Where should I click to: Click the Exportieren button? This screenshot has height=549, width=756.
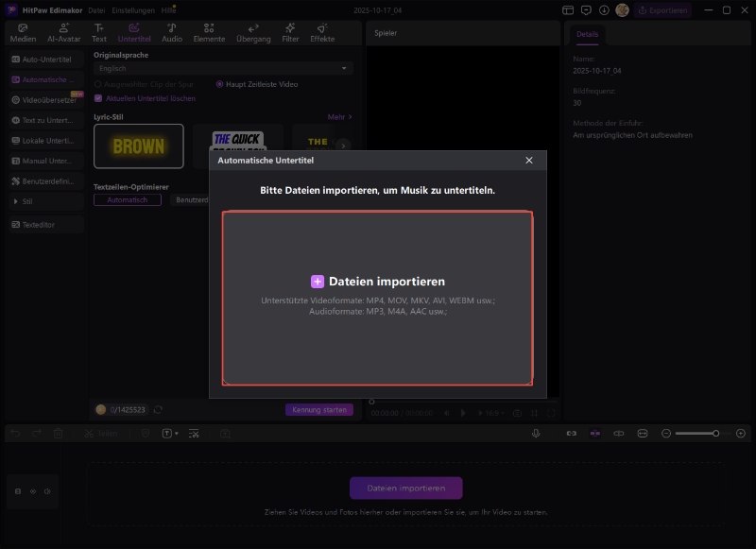click(x=663, y=10)
